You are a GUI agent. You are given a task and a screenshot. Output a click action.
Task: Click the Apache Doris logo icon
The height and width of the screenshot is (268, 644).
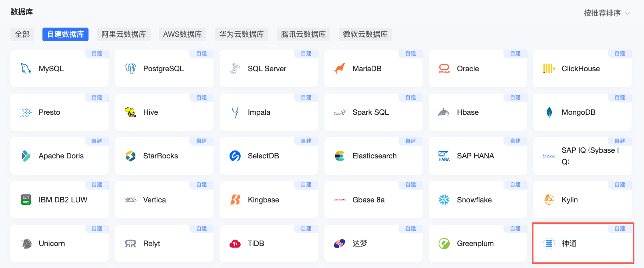[26, 156]
